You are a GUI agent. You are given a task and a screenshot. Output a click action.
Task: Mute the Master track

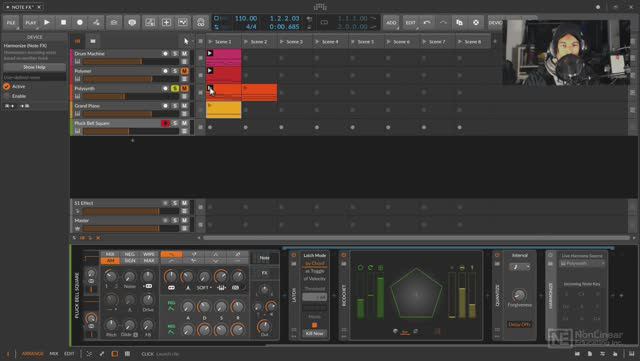pyautogui.click(x=184, y=221)
